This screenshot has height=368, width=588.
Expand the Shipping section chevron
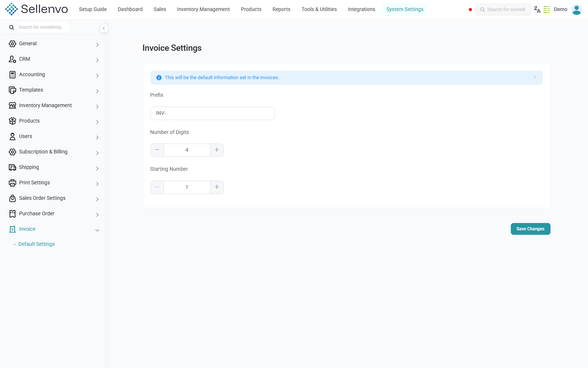pos(97,169)
